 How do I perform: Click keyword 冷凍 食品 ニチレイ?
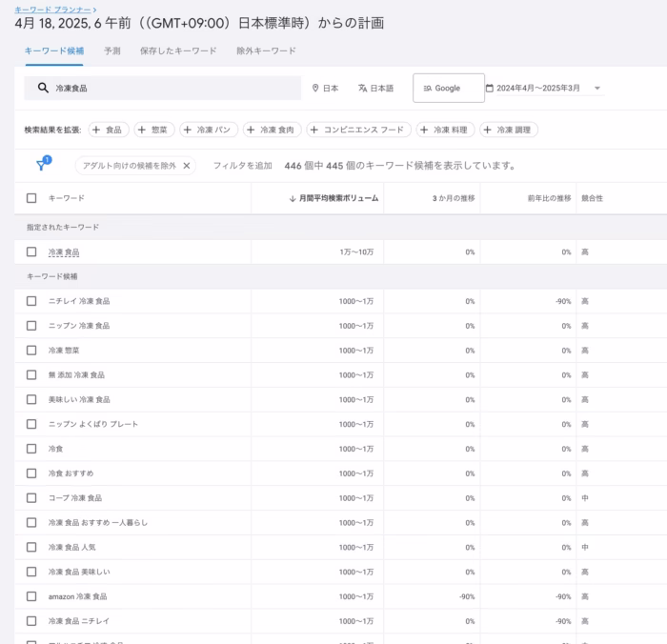pyautogui.click(x=79, y=621)
